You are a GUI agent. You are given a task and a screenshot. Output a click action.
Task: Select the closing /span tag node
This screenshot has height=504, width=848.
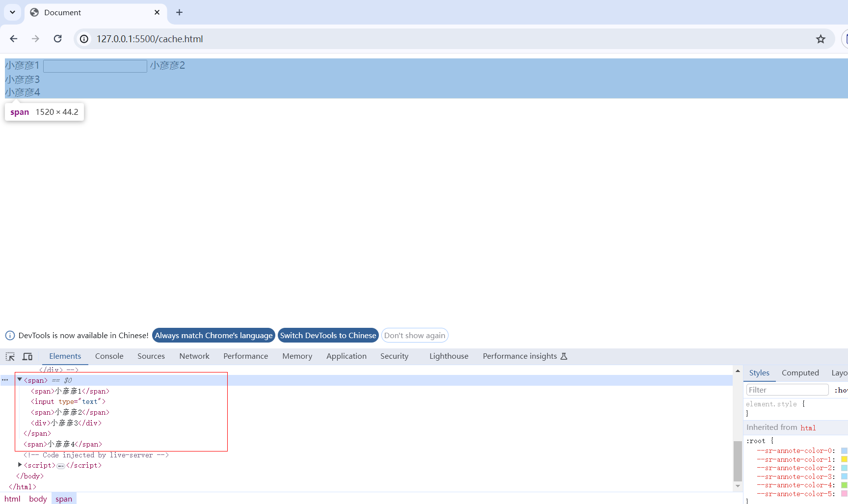[x=37, y=433]
